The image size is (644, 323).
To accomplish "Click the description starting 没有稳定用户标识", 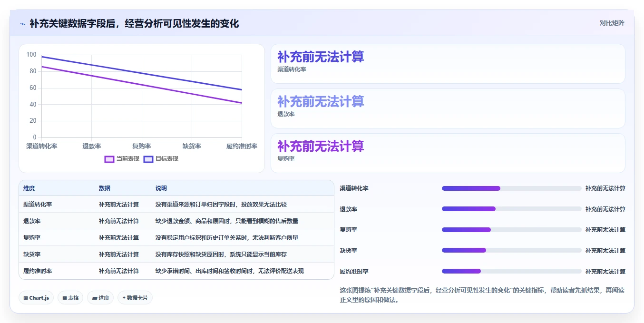I will 227,238.
